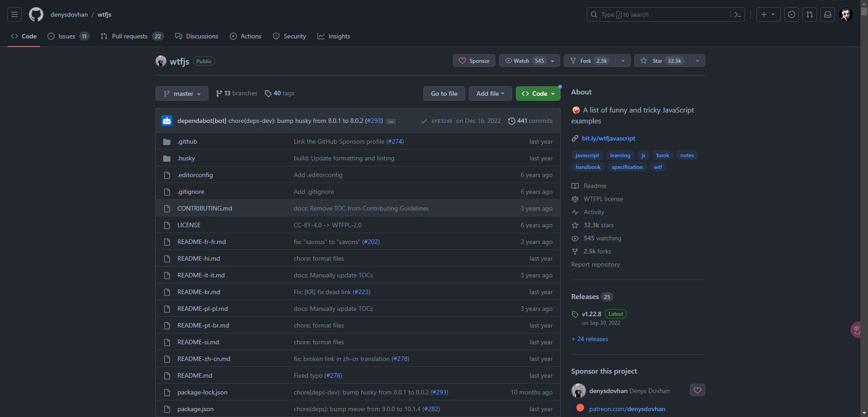Switch to the Discussions tab

click(197, 36)
